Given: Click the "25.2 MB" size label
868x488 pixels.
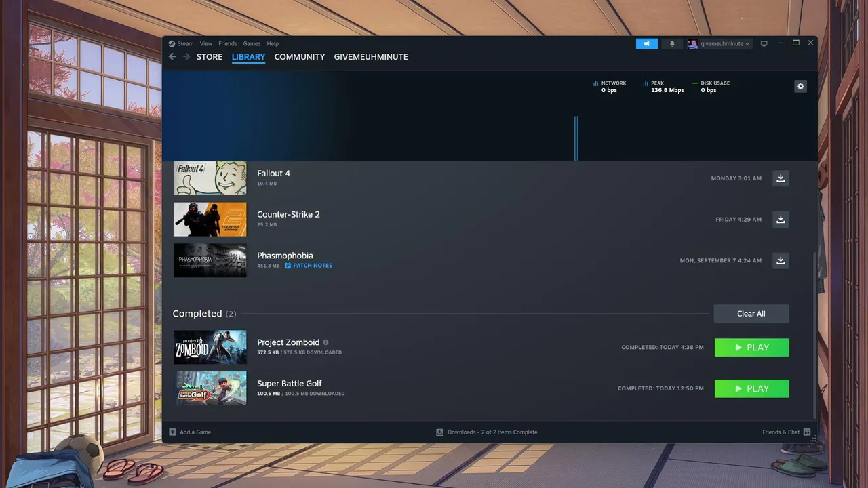Looking at the screenshot, I should click(x=267, y=224).
